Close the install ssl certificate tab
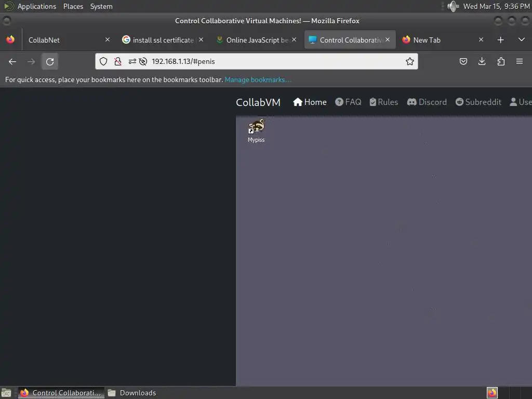This screenshot has height=399, width=532. pos(201,39)
